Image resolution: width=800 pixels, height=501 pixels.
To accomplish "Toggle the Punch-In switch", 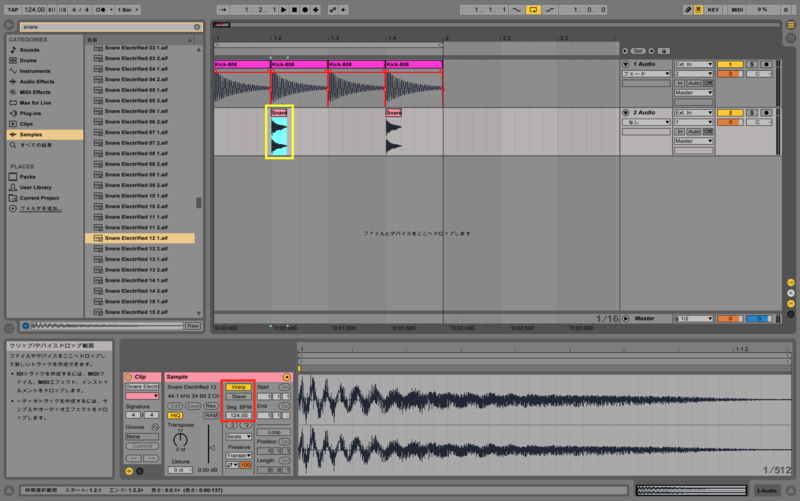I will click(x=517, y=10).
